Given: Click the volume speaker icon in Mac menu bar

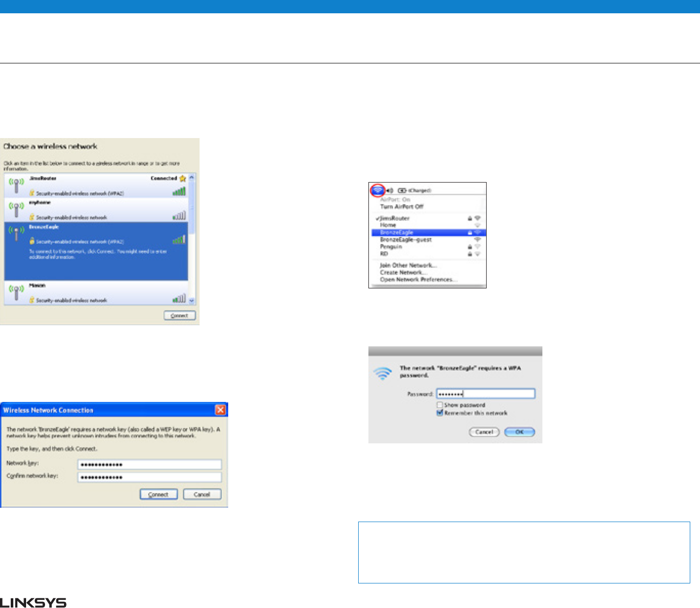Looking at the screenshot, I should [x=389, y=190].
